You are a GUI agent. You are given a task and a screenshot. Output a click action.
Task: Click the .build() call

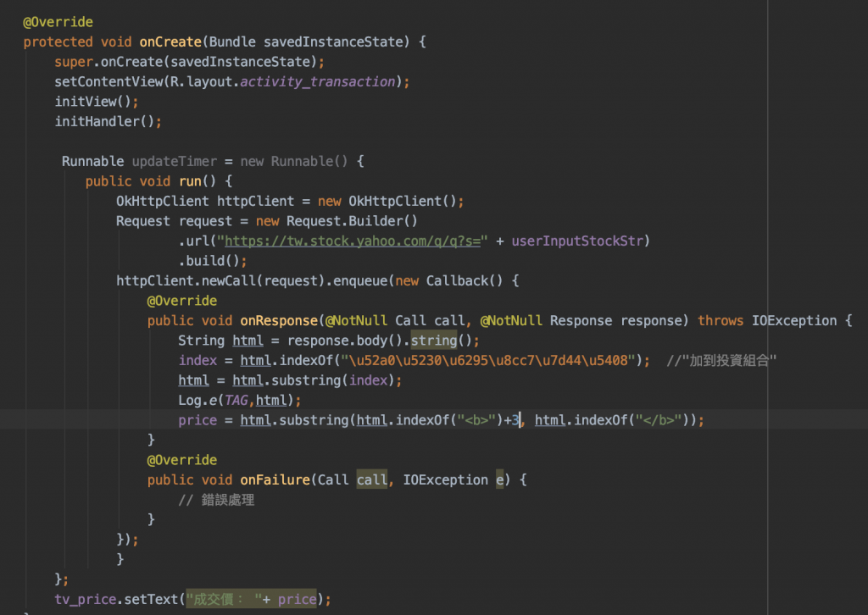click(x=209, y=261)
